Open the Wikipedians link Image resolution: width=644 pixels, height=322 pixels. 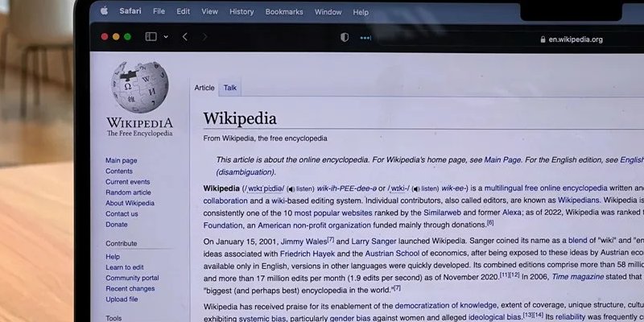click(579, 200)
